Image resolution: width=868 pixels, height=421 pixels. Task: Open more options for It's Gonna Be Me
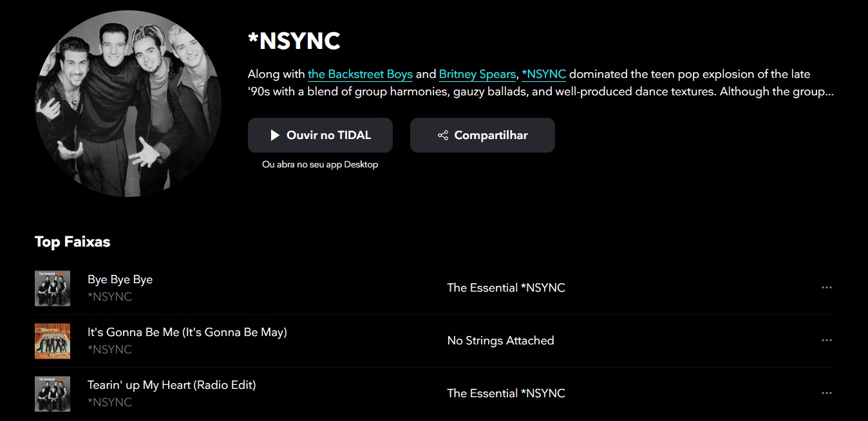coord(827,341)
